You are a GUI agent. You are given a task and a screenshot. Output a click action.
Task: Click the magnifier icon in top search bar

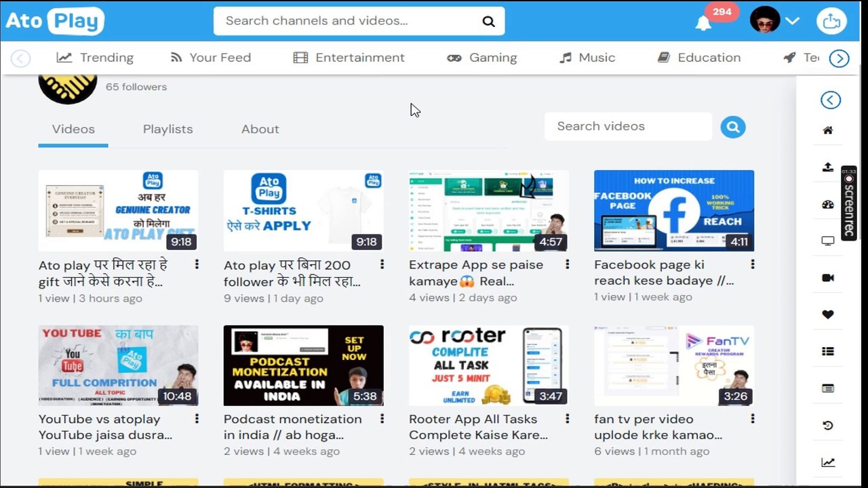point(488,21)
